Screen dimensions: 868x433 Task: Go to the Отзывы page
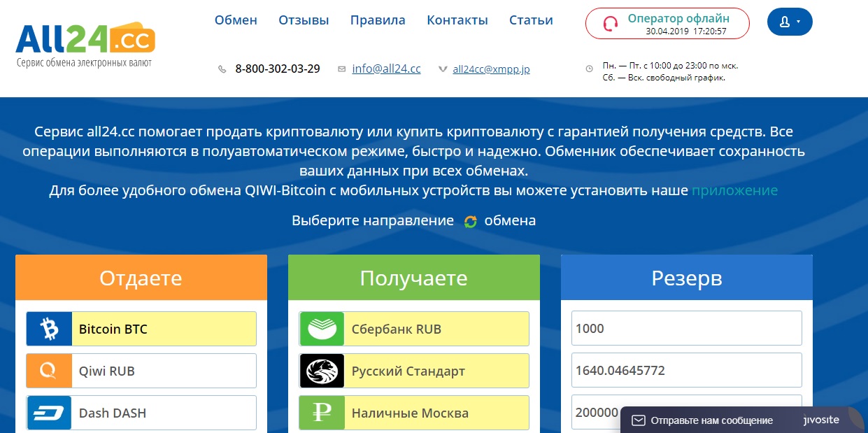(x=304, y=20)
